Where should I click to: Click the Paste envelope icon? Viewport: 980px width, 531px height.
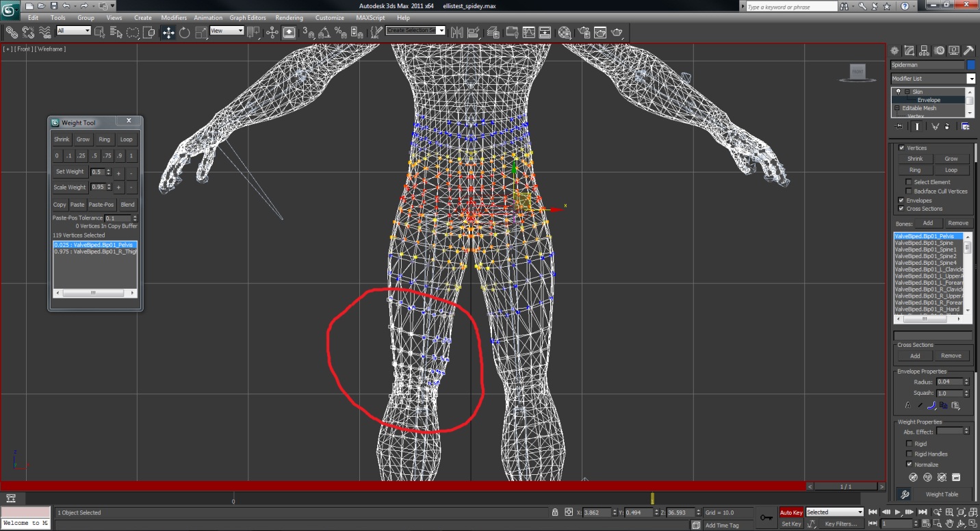(955, 405)
